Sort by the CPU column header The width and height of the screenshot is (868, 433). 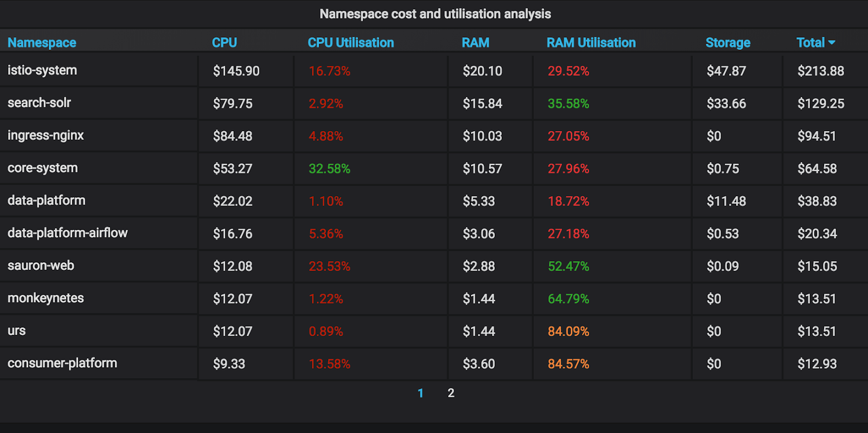[x=225, y=43]
